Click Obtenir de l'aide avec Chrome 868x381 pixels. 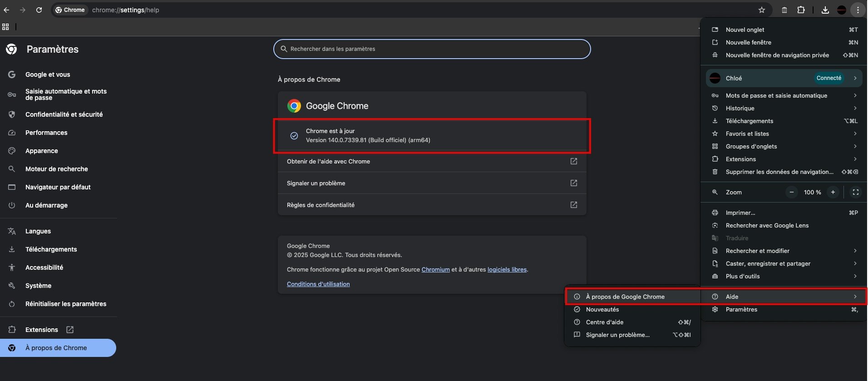[432, 161]
